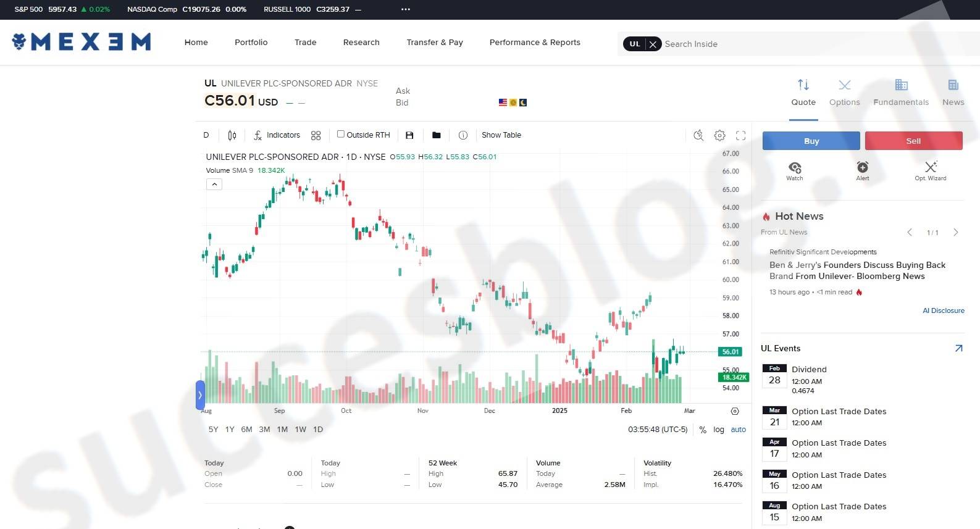Viewport: 980px width, 529px height.
Task: Collapse the chart legend with the chevron
Action: [x=214, y=184]
